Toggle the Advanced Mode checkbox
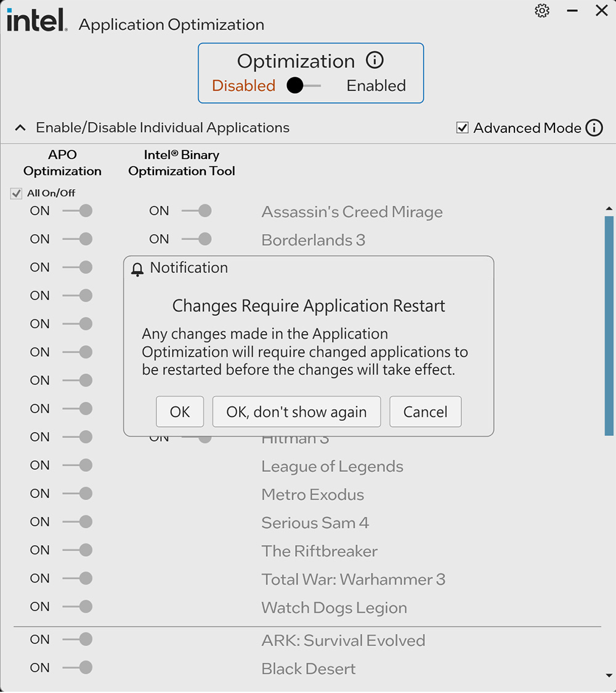 coord(463,128)
